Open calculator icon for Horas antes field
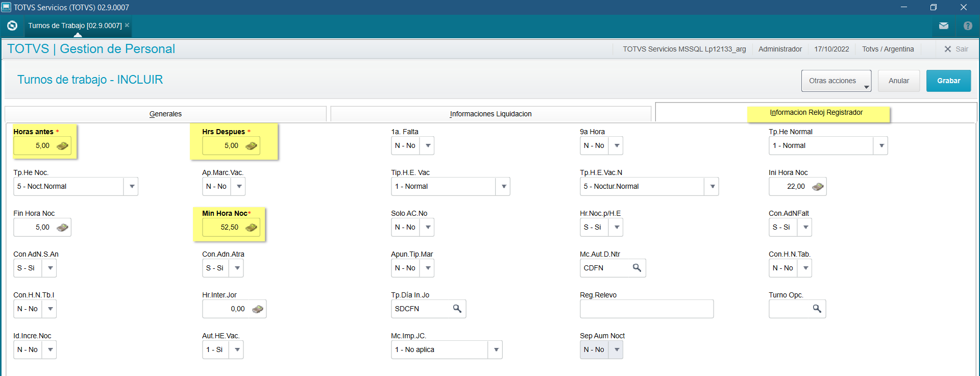This screenshot has width=980, height=376. pos(62,146)
